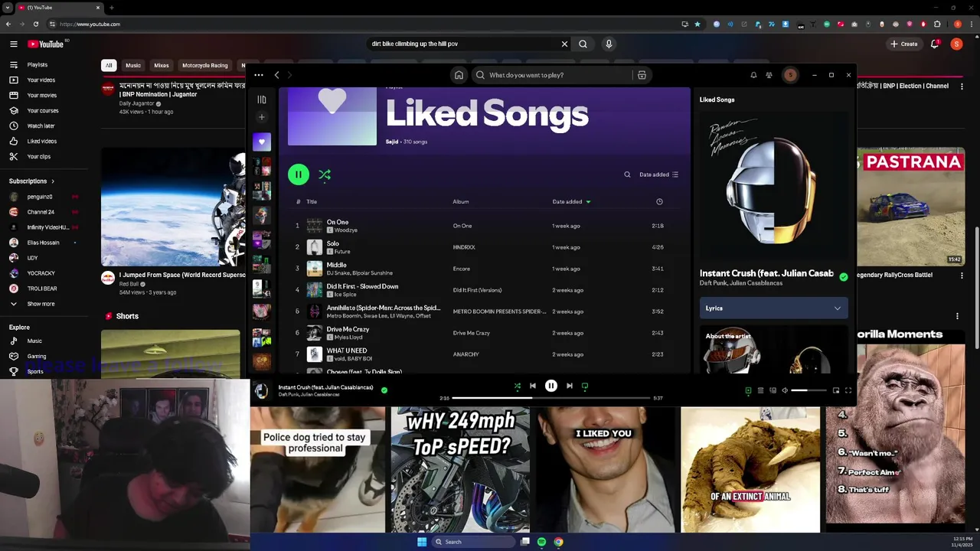
Task: Open Elias Hossain subscription channel
Action: coord(43,243)
